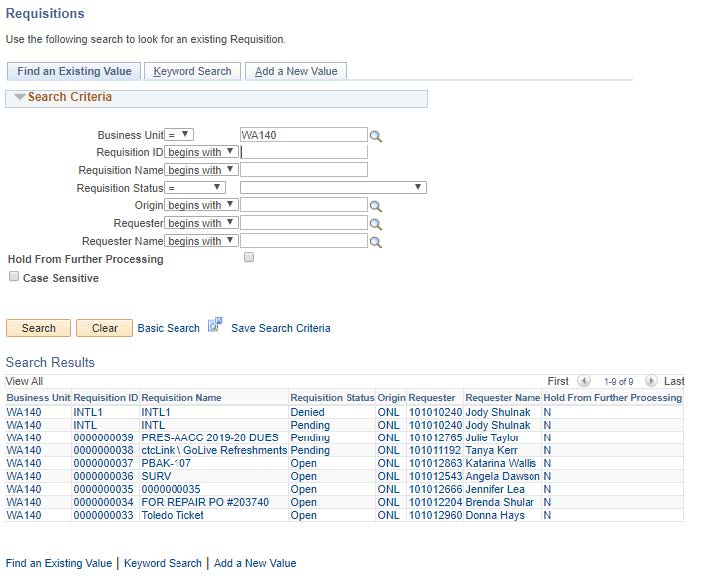Click the Requester lookup magnifier icon

click(x=376, y=224)
